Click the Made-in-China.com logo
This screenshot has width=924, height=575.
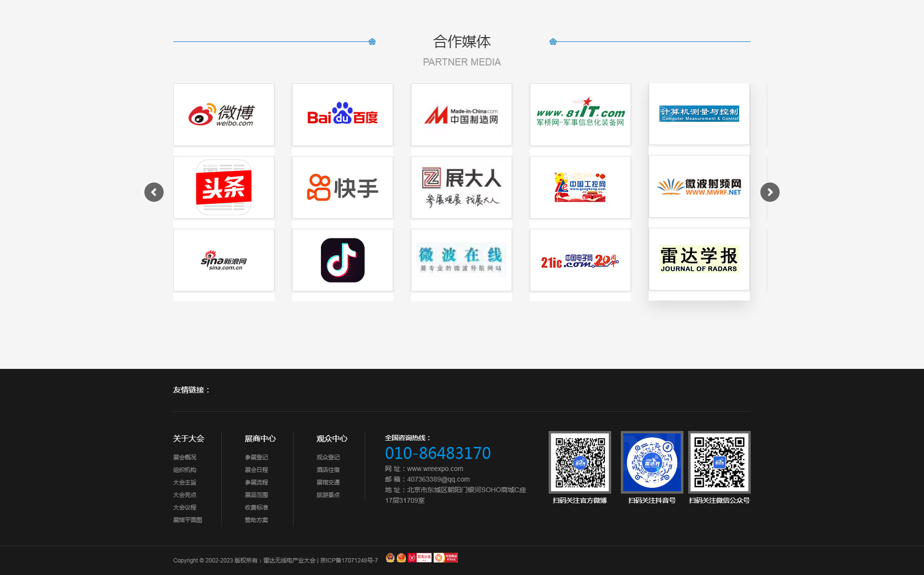tap(461, 115)
